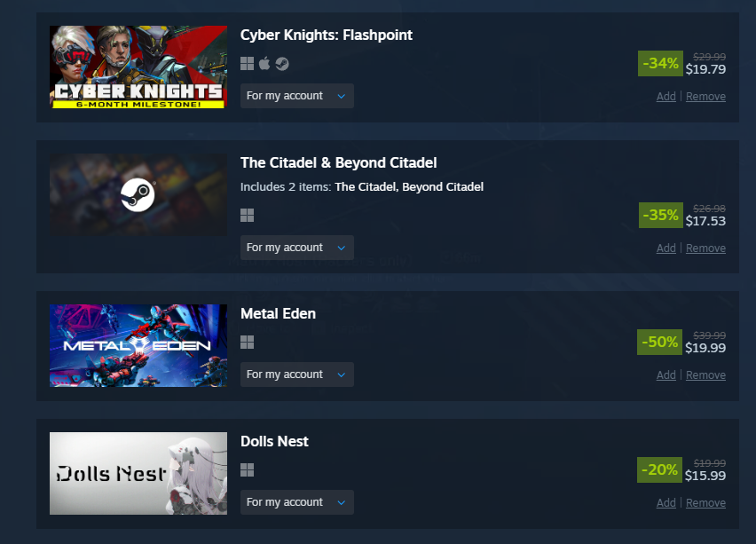Viewport: 756px width, 544px height.
Task: Click the Windows icon under The Citadel bundle
Action: [247, 215]
